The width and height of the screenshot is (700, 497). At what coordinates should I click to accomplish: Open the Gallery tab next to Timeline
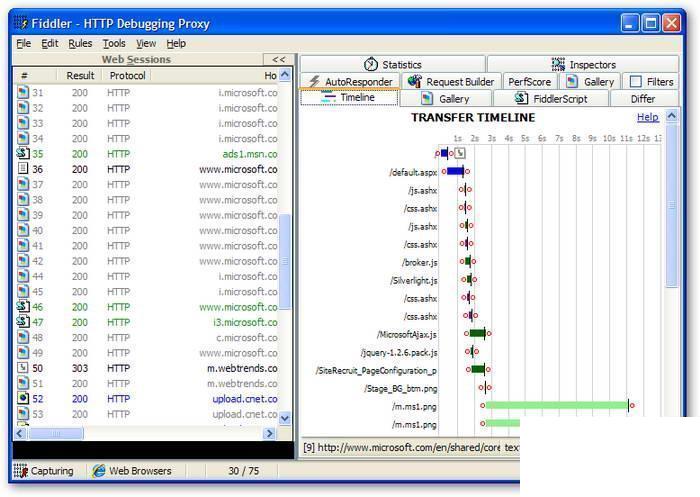click(446, 98)
